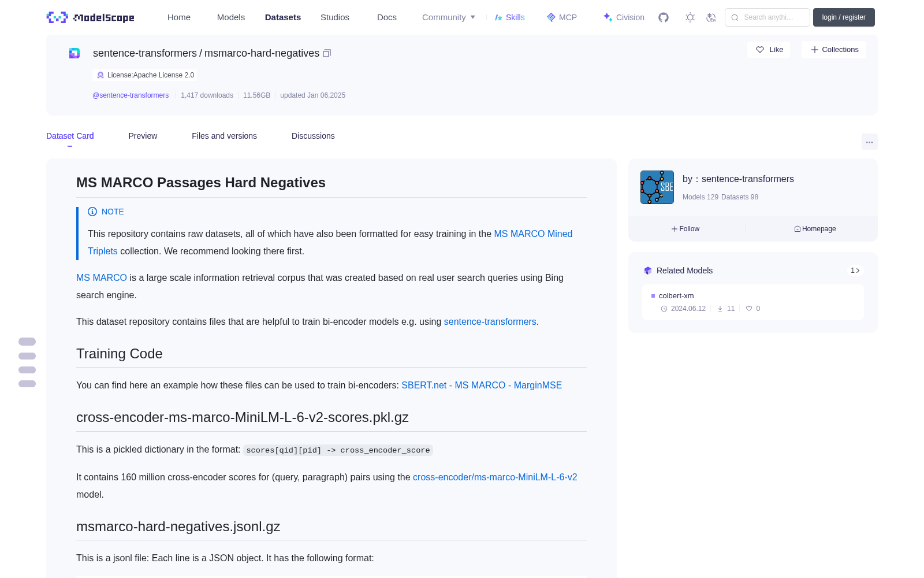The width and height of the screenshot is (924, 578).
Task: Click the @sentence-transformers owner link
Action: 131,95
